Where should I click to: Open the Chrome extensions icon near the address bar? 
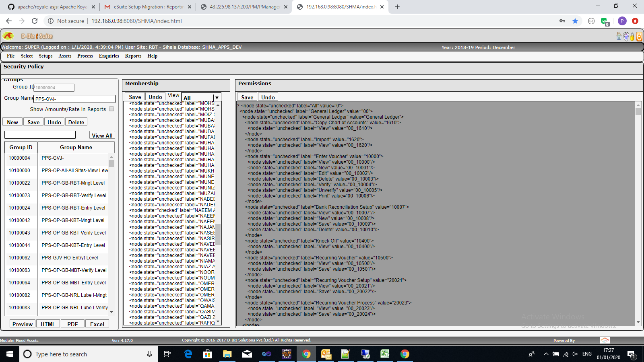pos(591,21)
